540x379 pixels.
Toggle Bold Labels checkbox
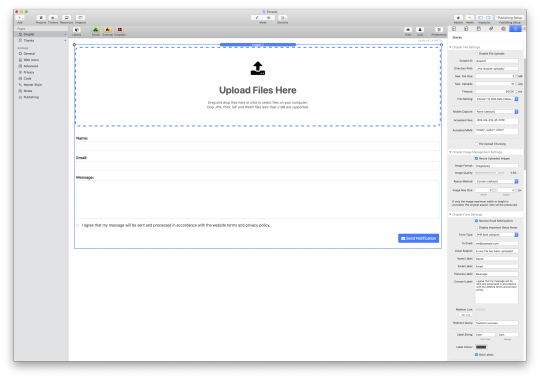click(477, 355)
